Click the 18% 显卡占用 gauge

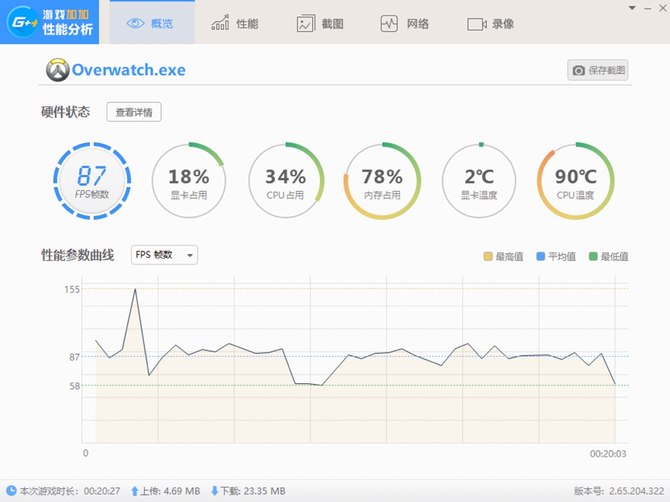click(x=188, y=181)
